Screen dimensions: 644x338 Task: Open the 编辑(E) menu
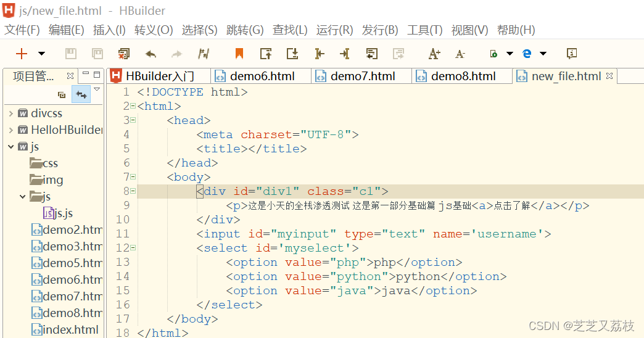coord(66,30)
